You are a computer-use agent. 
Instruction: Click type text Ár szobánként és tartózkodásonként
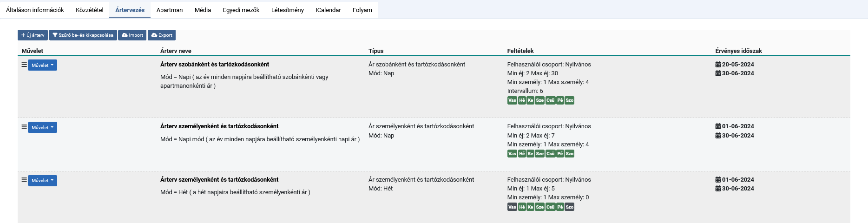(417, 65)
